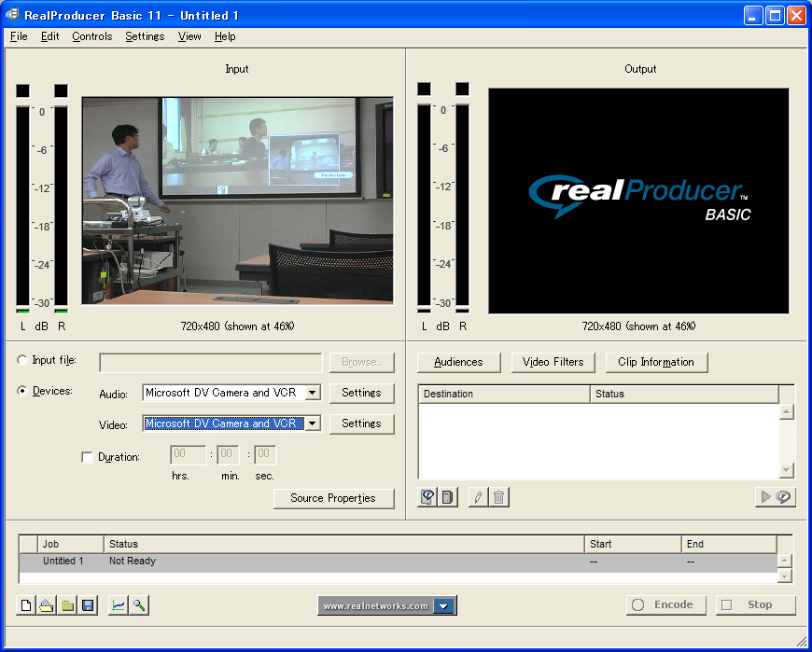
Task: Close the RealProducer window
Action: (796, 16)
